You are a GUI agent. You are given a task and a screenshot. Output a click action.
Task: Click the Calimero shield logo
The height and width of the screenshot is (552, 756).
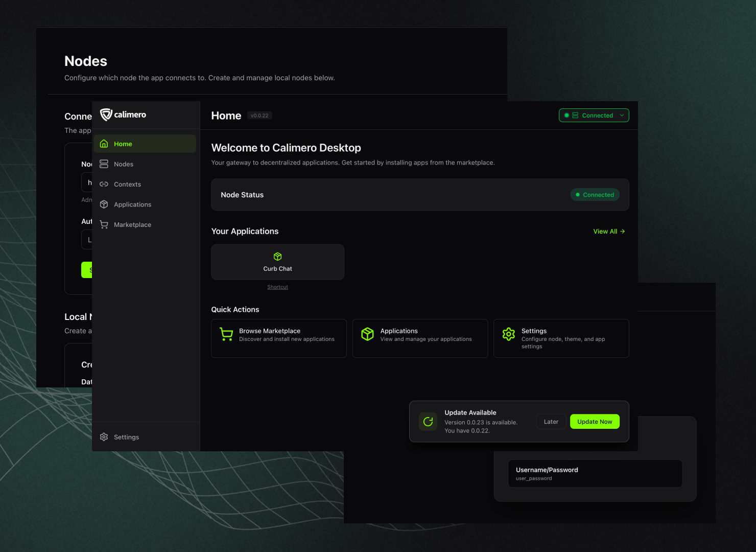click(x=105, y=114)
